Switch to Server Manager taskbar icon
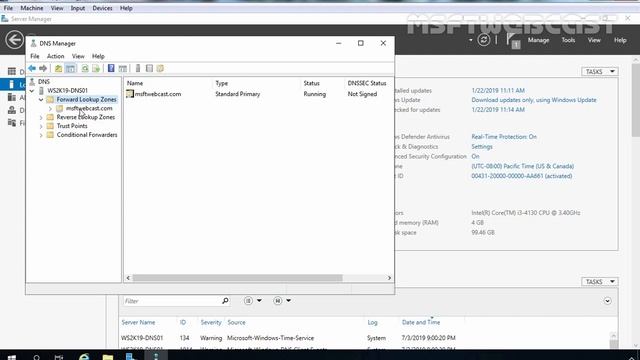 131,356
